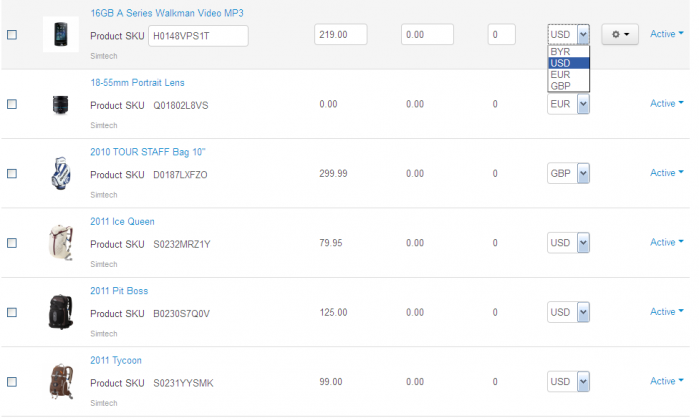Open the black Pit Boss backpack image
Image resolution: width=700 pixels, height=418 pixels.
click(x=61, y=312)
